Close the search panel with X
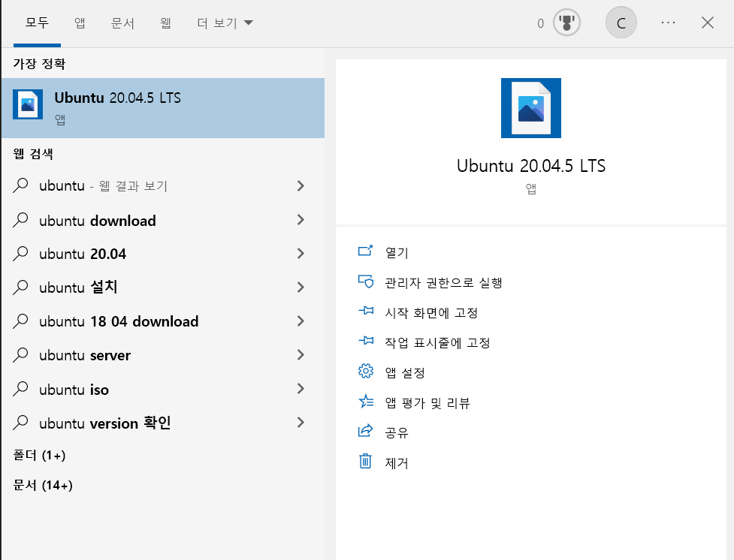734x560 pixels. point(707,23)
